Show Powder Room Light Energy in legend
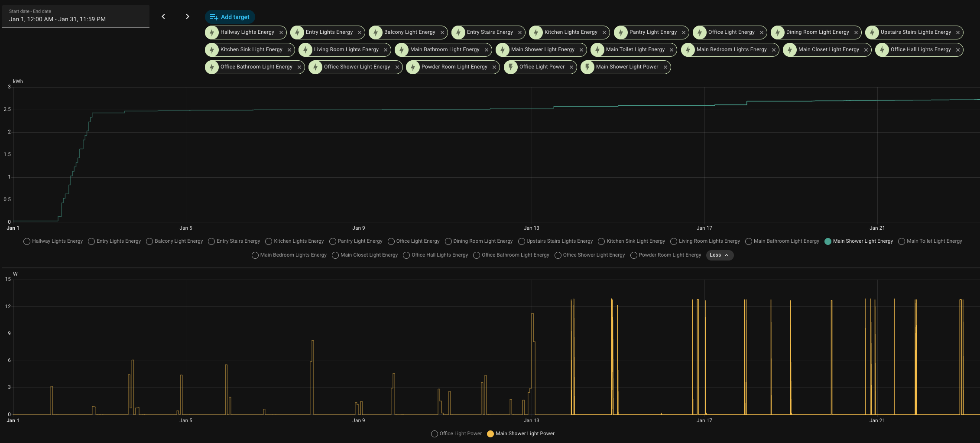 (x=665, y=255)
